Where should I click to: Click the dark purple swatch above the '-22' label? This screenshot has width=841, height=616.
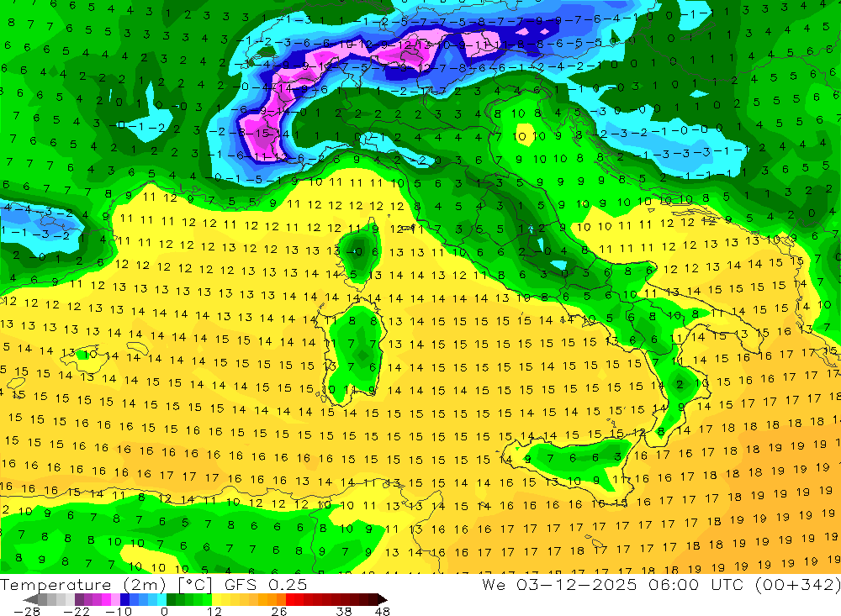[x=79, y=600]
